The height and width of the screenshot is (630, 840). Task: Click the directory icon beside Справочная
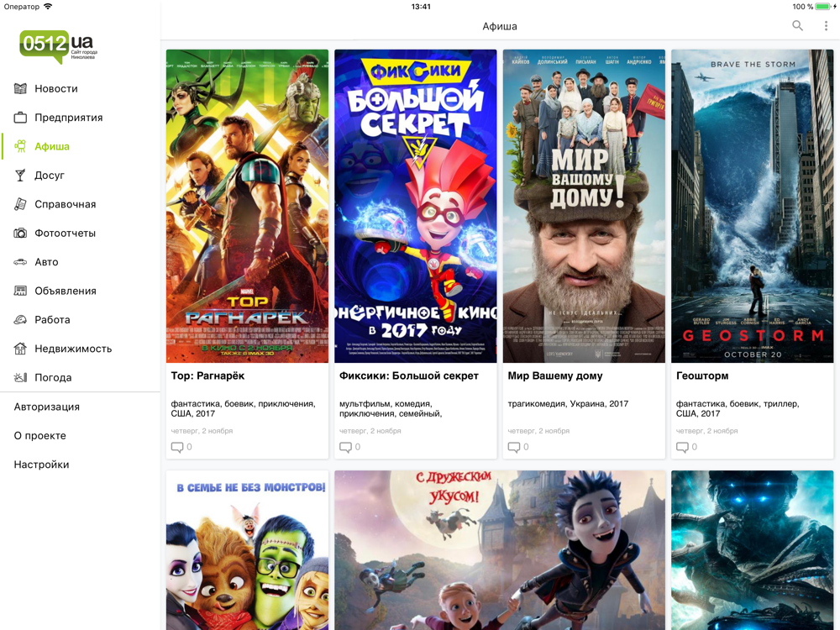[x=20, y=204]
